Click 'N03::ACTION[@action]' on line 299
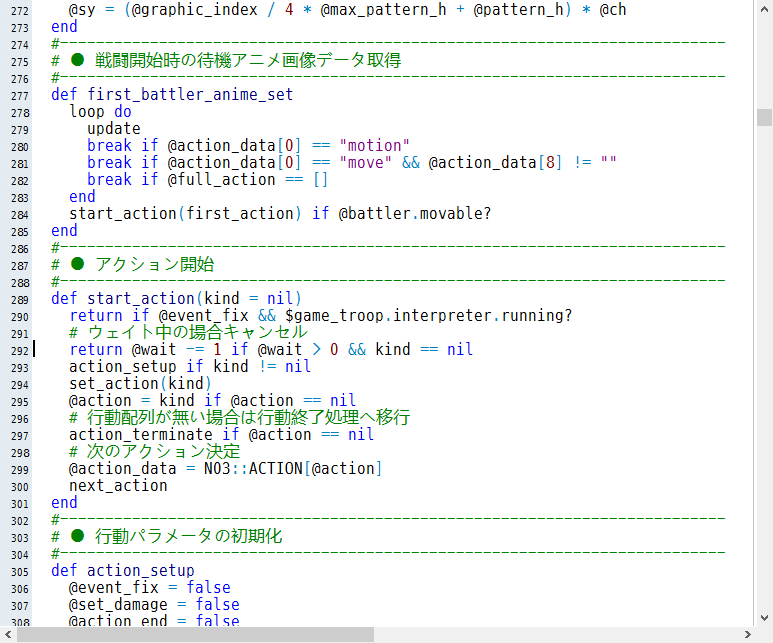Image resolution: width=773 pixels, height=643 pixels. point(293,468)
